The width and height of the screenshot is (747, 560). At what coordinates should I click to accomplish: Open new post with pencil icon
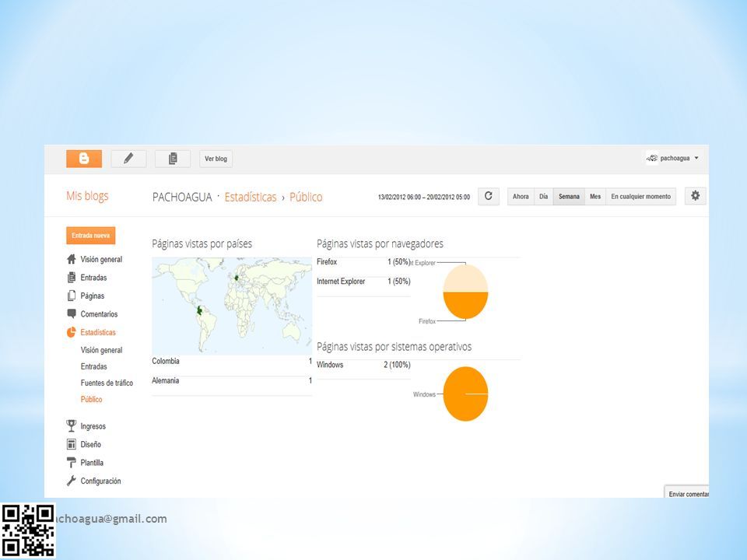click(x=128, y=159)
